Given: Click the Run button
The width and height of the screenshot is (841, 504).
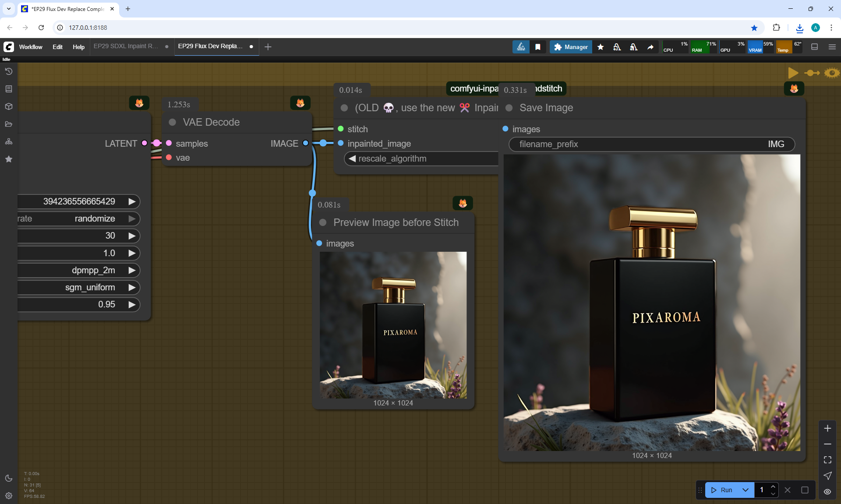Looking at the screenshot, I should 722,490.
